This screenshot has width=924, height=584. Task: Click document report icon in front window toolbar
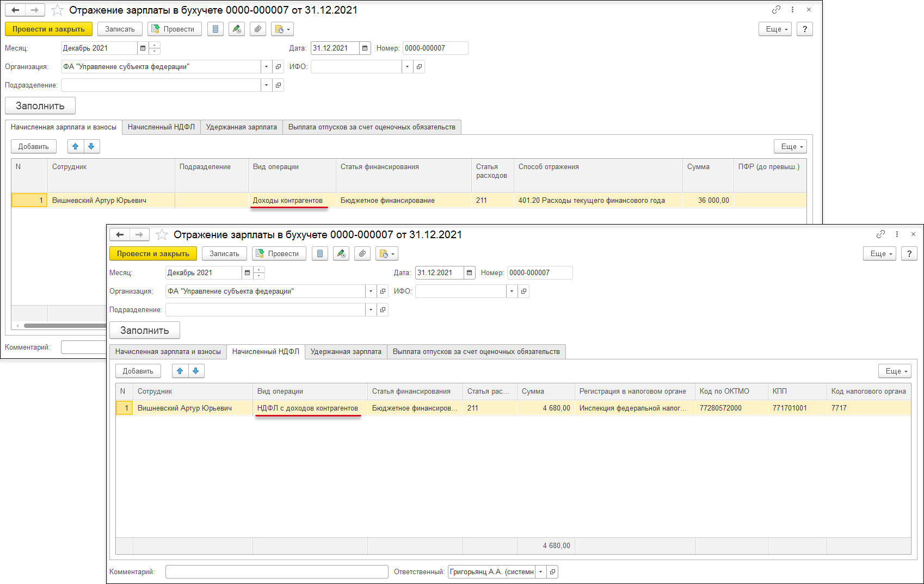(320, 253)
